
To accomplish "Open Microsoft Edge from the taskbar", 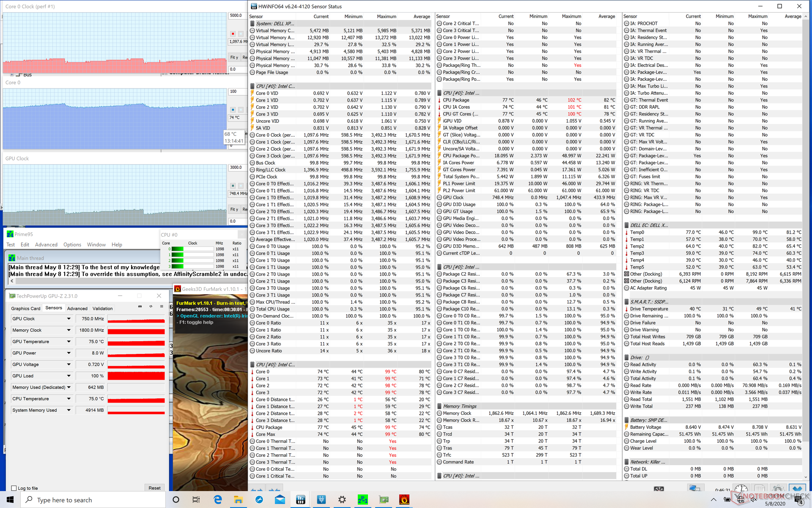I will tap(218, 500).
